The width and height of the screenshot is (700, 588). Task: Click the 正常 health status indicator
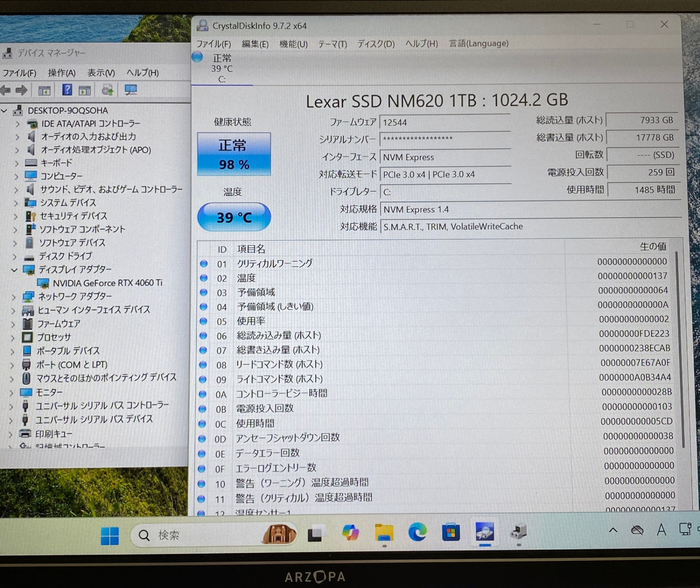click(233, 153)
